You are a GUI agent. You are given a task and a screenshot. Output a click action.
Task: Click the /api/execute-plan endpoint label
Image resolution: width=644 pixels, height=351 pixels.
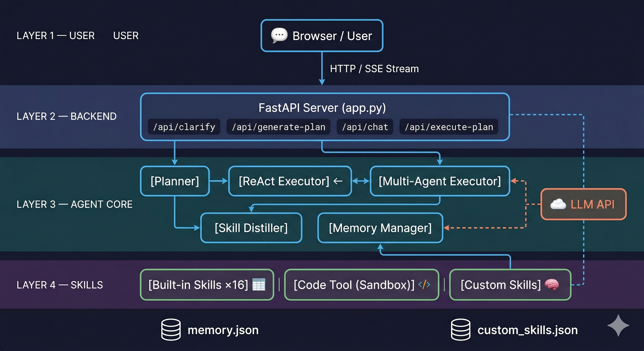(449, 127)
